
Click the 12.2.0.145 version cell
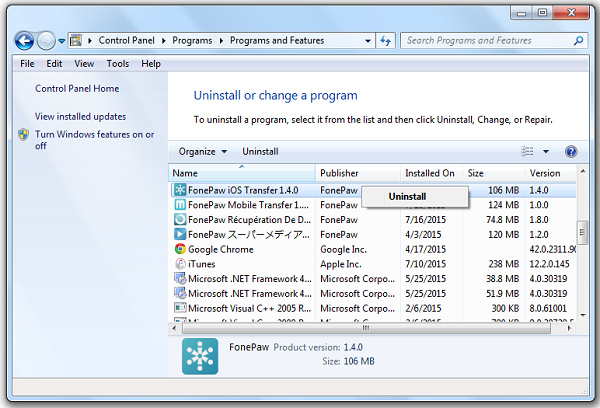point(549,264)
